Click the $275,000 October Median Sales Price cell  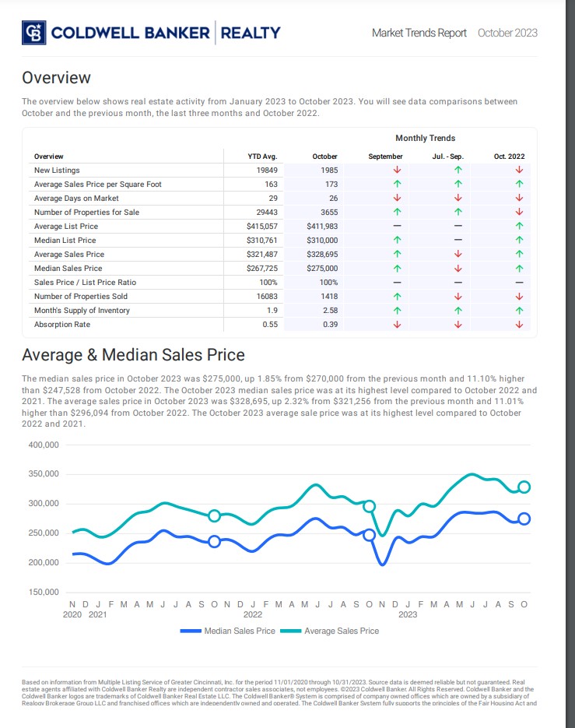pyautogui.click(x=323, y=268)
